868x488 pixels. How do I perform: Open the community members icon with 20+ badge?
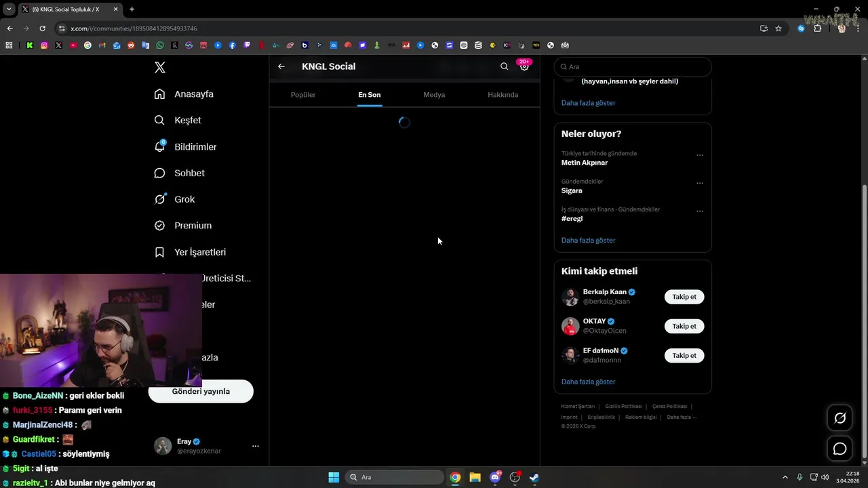point(524,66)
